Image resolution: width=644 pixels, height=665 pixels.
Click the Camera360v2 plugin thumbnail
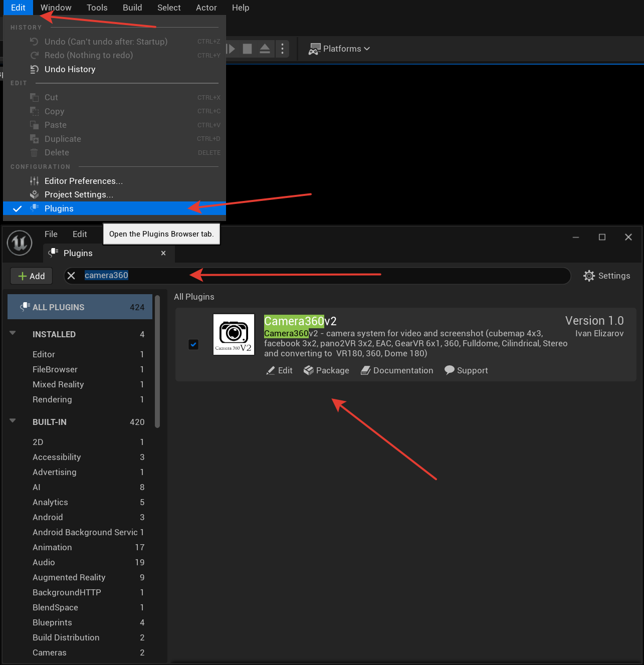(x=234, y=334)
